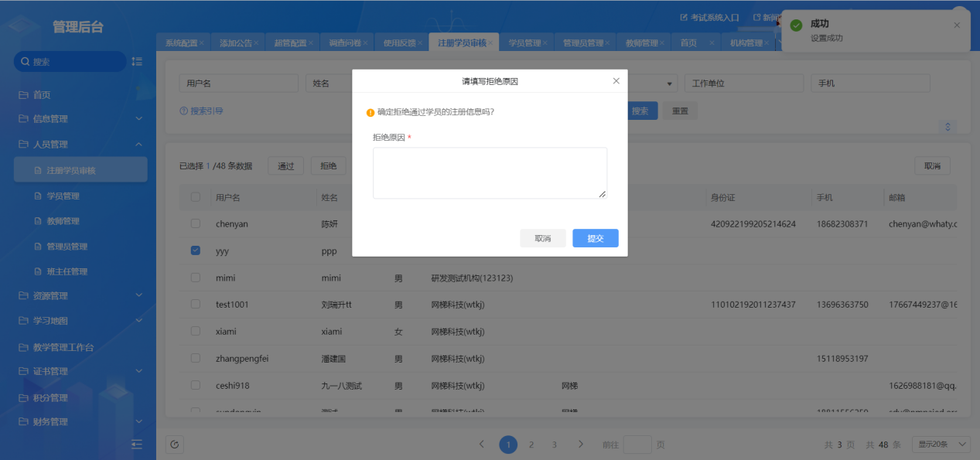Expand the 信息管理 sidebar menu

click(x=78, y=119)
